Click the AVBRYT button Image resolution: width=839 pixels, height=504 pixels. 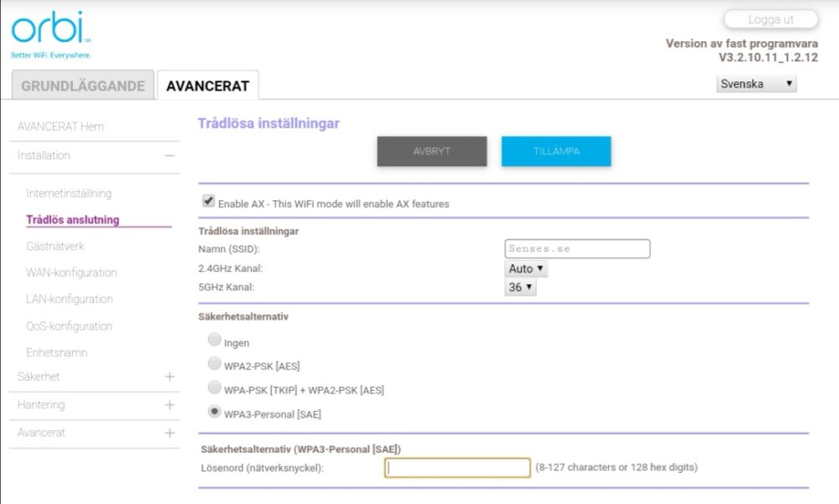pos(432,151)
